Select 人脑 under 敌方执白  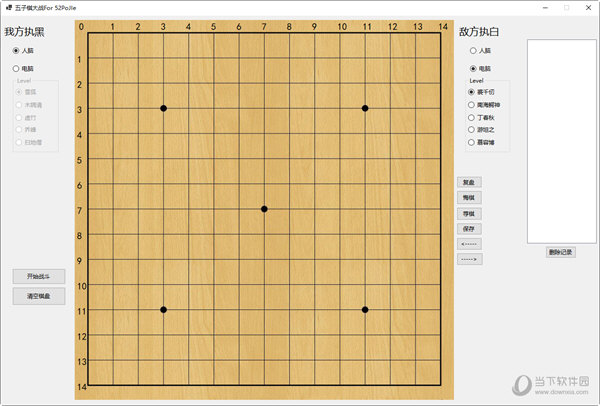[472, 50]
